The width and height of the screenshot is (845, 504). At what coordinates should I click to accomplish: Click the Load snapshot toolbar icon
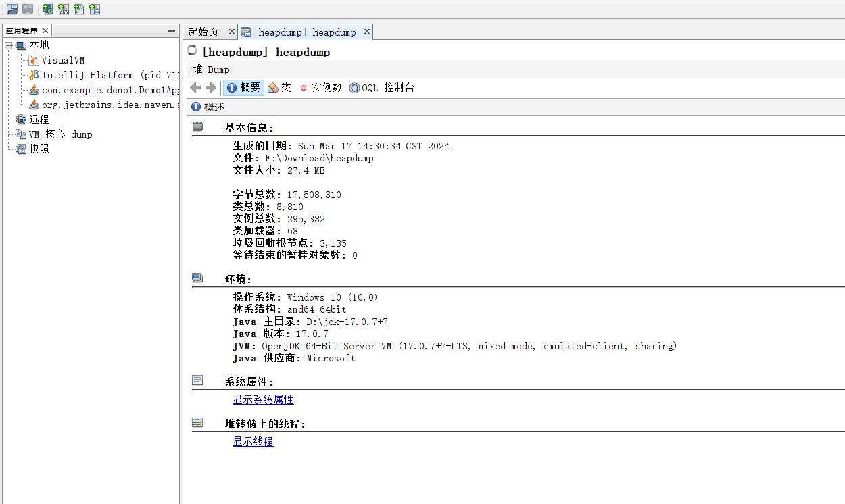coord(12,9)
